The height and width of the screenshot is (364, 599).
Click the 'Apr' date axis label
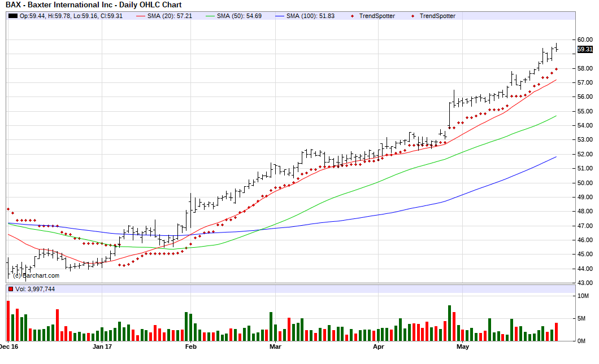click(x=378, y=347)
